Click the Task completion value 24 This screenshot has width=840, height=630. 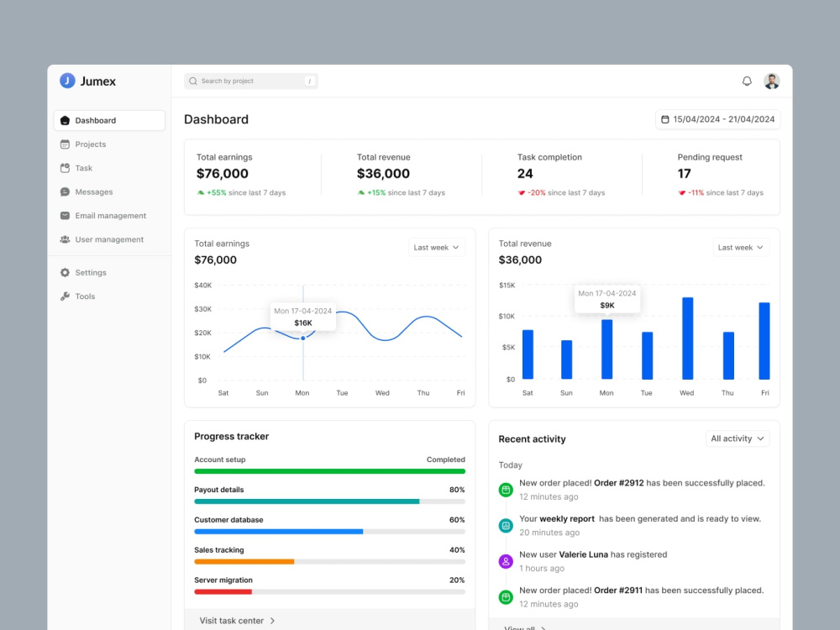coord(525,174)
